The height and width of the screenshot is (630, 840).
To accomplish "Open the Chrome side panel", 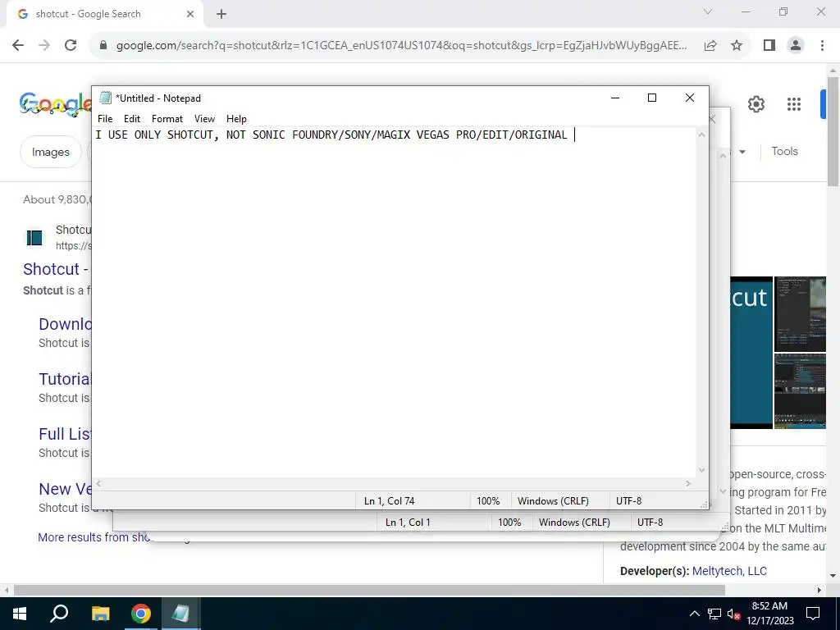I will tap(769, 45).
